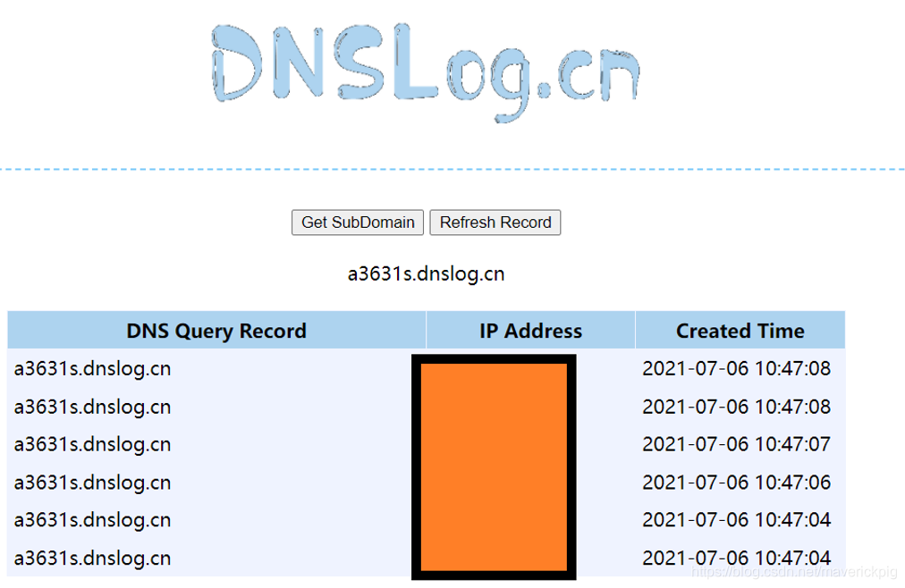Click the DNSLog.cn logo
Viewport: 905px width, 588px height.
point(426,71)
